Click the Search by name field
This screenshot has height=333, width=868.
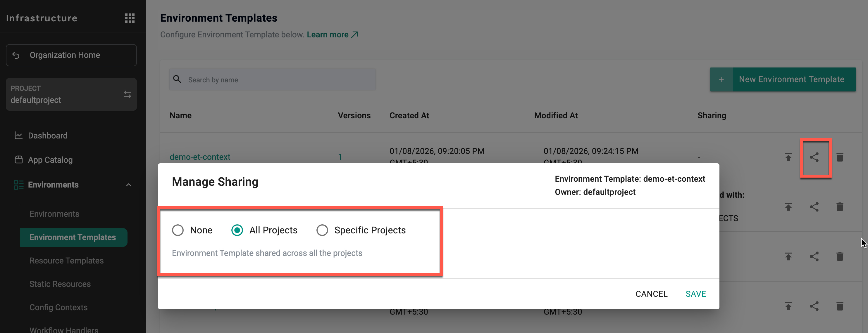[x=280, y=80]
